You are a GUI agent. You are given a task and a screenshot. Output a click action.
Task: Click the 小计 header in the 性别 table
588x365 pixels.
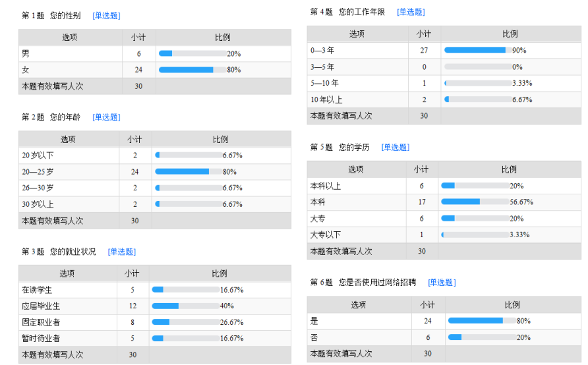(138, 38)
